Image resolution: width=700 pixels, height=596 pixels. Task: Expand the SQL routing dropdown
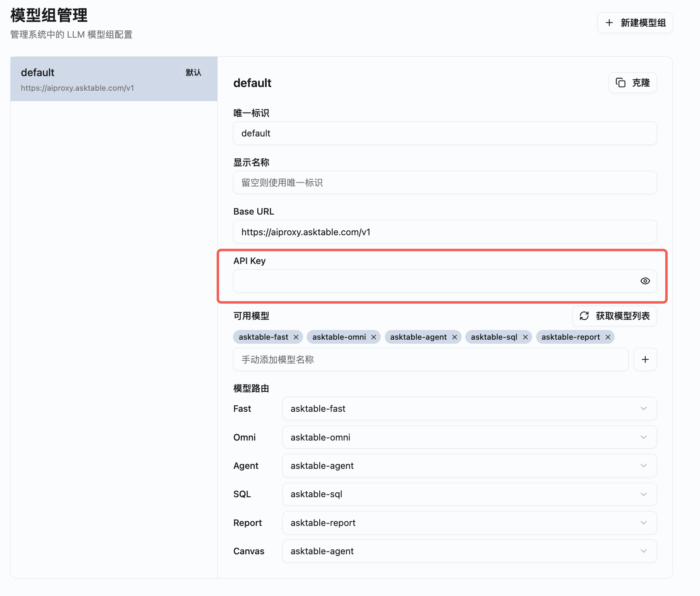[643, 494]
